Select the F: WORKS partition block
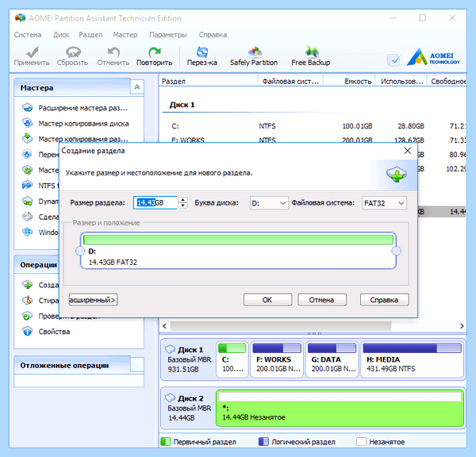 coord(277,359)
